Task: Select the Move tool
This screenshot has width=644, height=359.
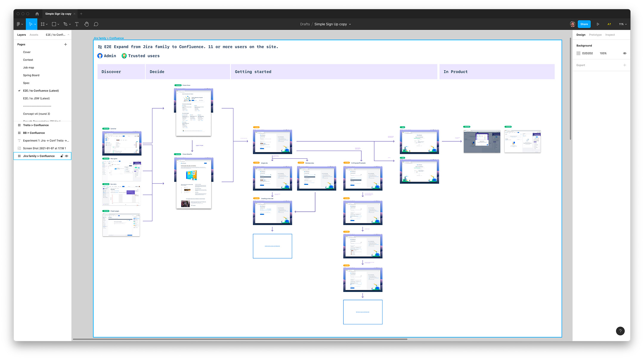Action: click(x=30, y=24)
